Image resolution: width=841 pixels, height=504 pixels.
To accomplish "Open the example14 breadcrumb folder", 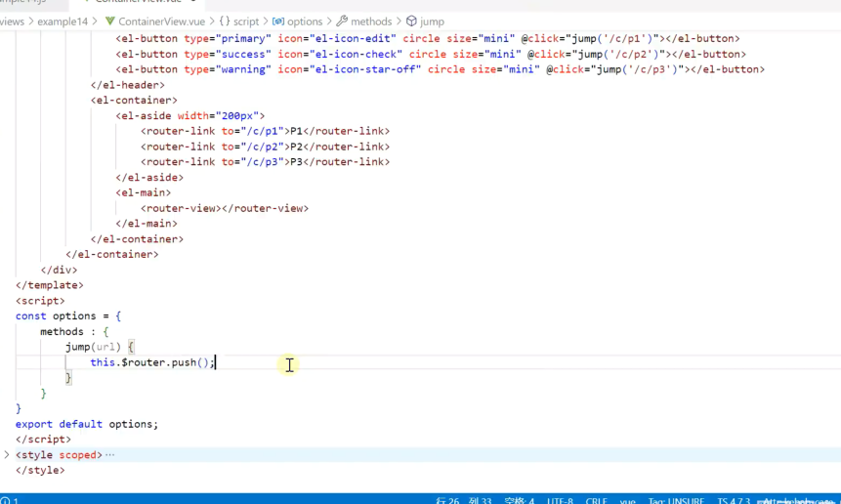I will [x=63, y=21].
